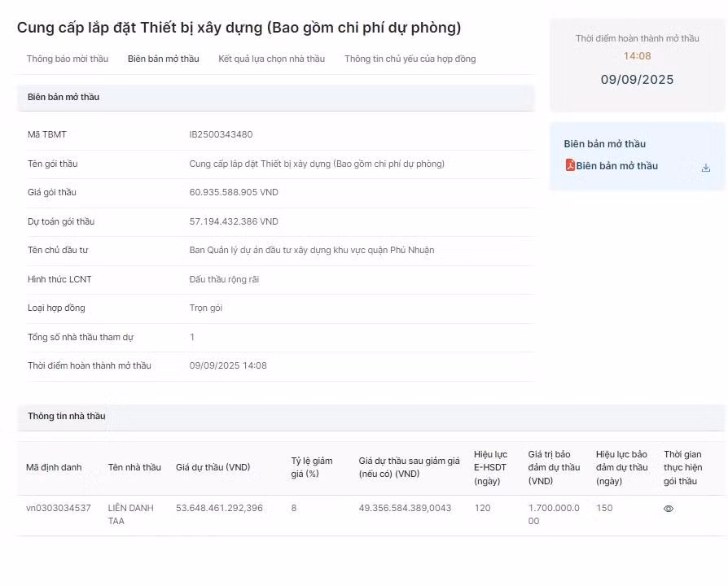The width and height of the screenshot is (728, 586).
Task: Go to Thông tin chủ yếu của hợp đồng tab
Action: point(410,59)
